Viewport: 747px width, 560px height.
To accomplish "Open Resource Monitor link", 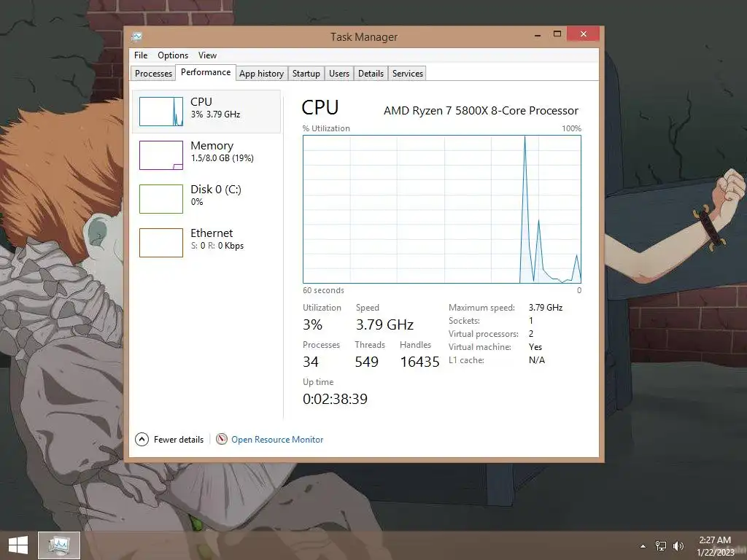I will point(277,440).
